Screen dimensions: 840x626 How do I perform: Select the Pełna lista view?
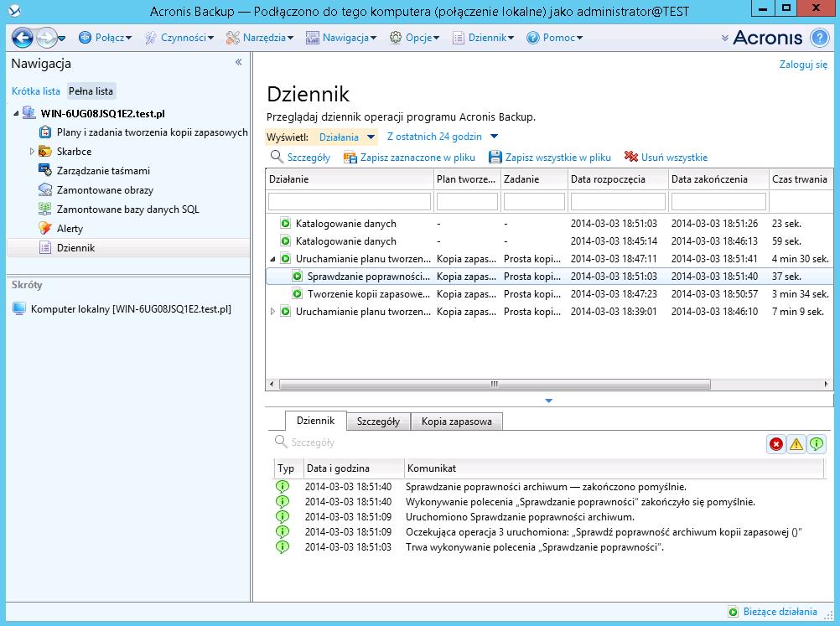91,91
